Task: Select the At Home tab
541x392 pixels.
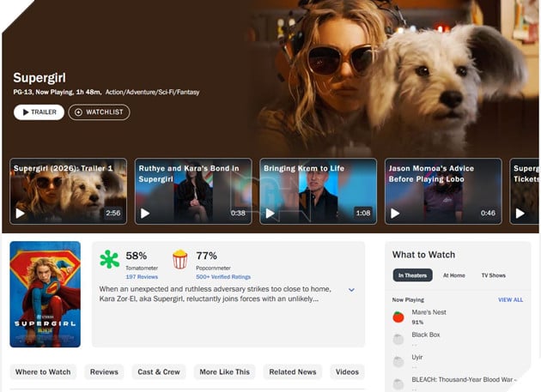Action: (x=454, y=275)
